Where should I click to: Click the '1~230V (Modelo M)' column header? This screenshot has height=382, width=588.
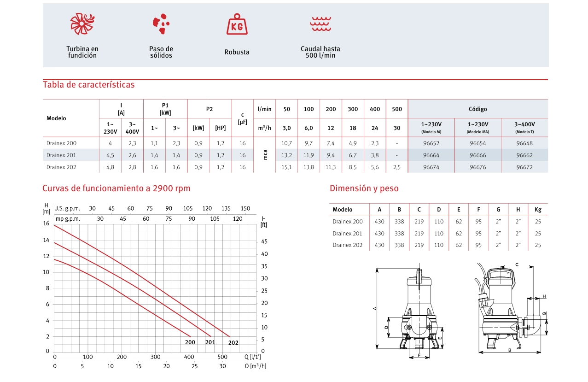click(431, 128)
